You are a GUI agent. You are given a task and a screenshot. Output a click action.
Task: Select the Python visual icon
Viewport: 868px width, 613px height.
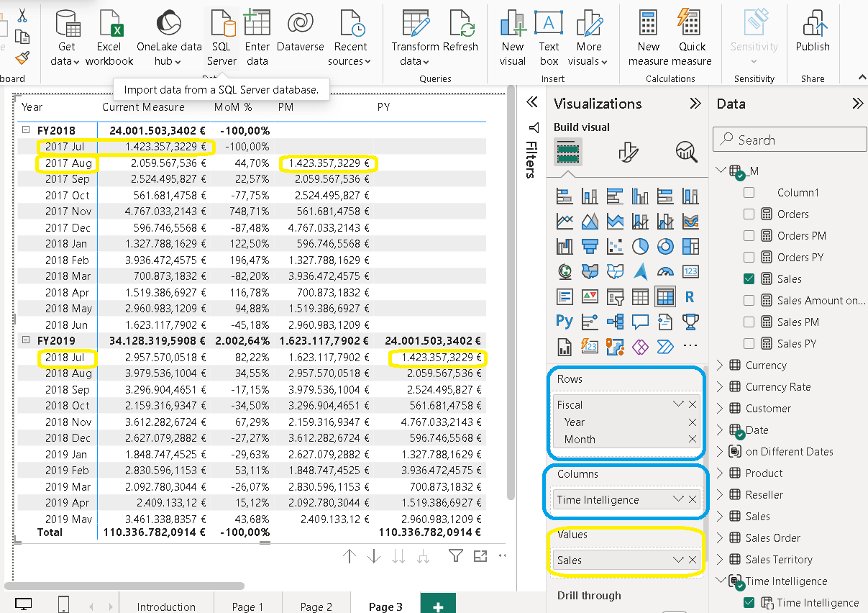[x=565, y=322]
